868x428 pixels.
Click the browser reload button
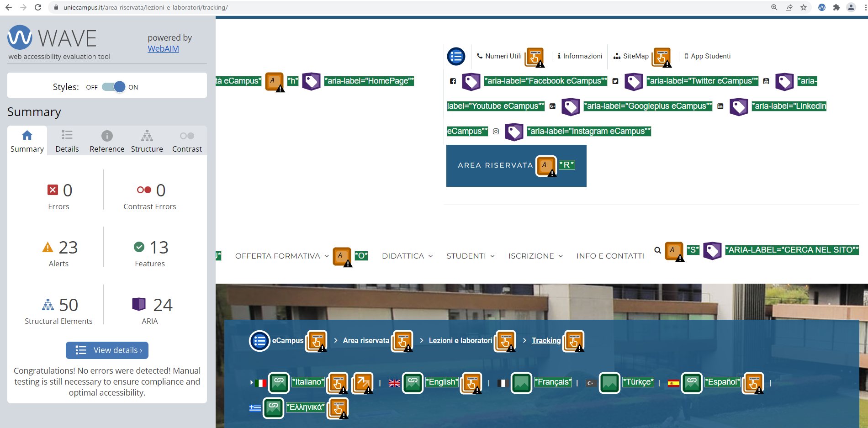[x=38, y=7]
